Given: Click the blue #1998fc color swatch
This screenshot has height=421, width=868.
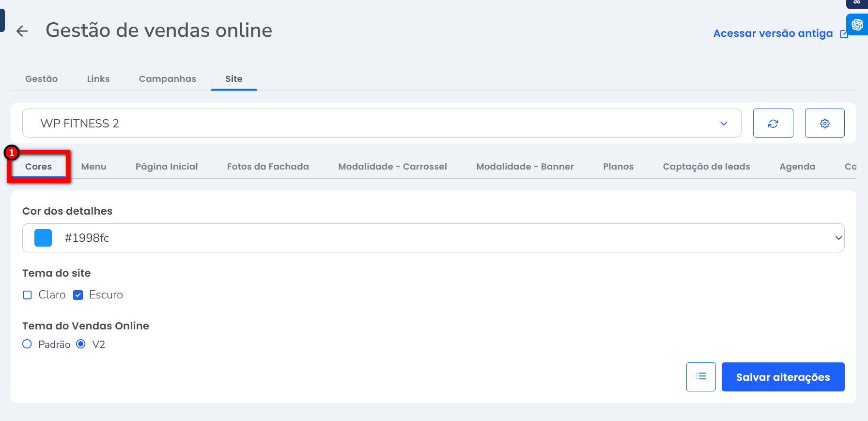Looking at the screenshot, I should [x=43, y=238].
